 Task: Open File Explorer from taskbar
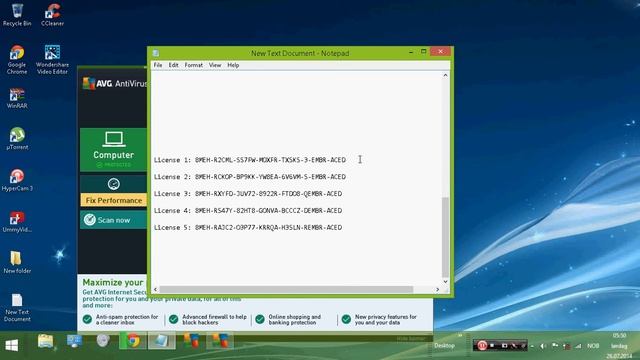[46, 341]
